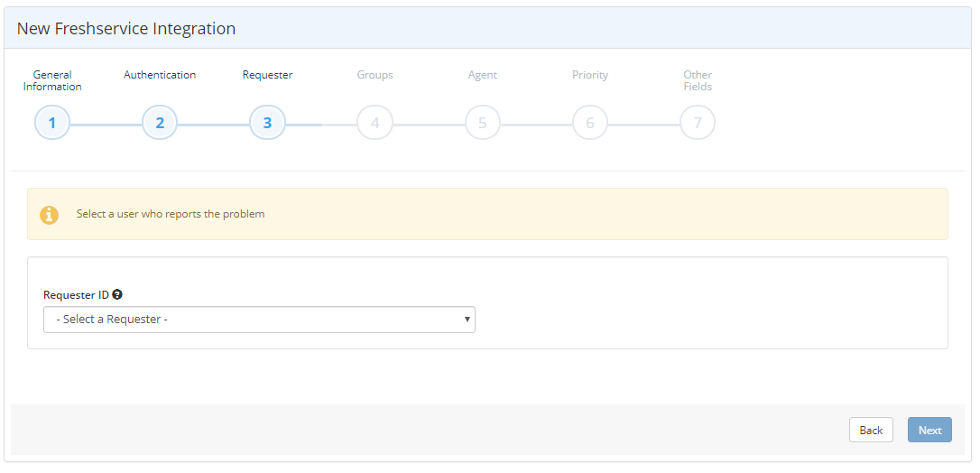The height and width of the screenshot is (473, 980).
Task: Open the Select a Requester dropdown
Action: tap(259, 320)
